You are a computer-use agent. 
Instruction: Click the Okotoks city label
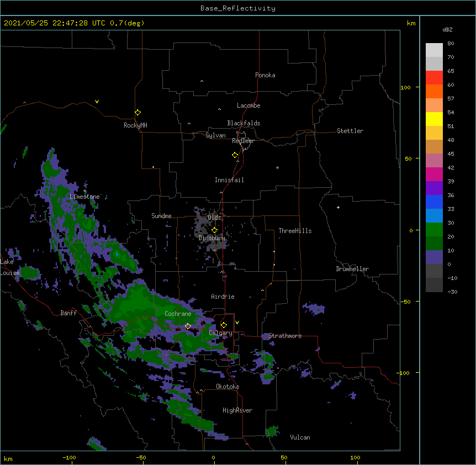click(x=228, y=387)
